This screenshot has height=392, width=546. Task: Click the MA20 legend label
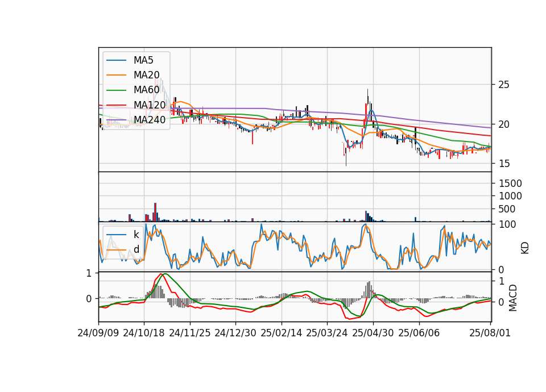146,75
